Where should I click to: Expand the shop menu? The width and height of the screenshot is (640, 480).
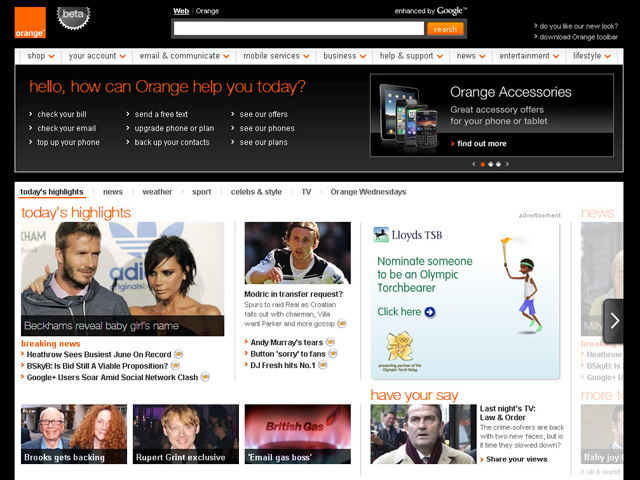tap(41, 56)
